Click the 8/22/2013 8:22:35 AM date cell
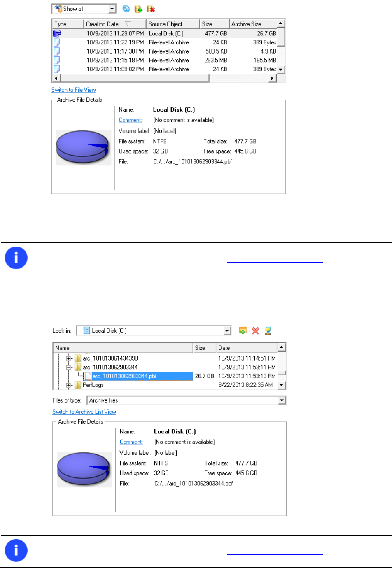Viewport: 392px width, 568px height. pyautogui.click(x=245, y=385)
